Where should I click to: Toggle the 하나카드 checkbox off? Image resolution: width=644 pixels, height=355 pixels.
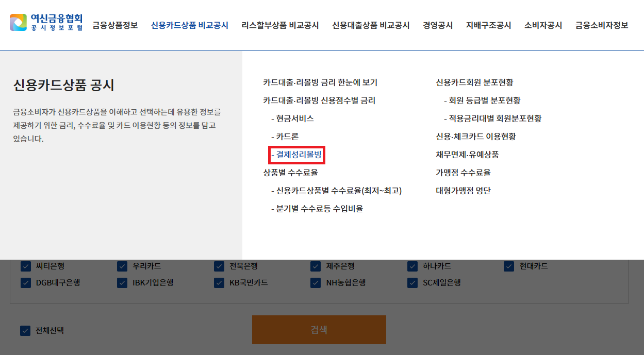[x=412, y=266]
